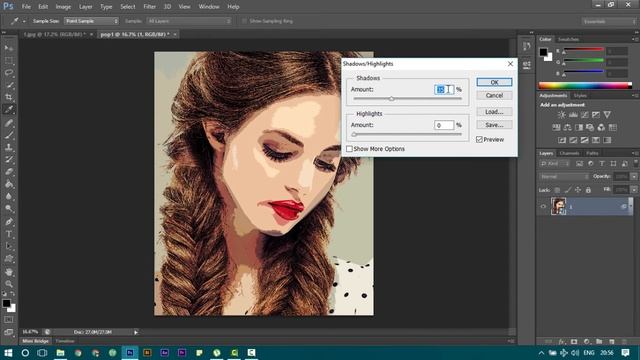Image resolution: width=640 pixels, height=360 pixels.
Task: Filter layers by pixel layers
Action: coord(580,164)
